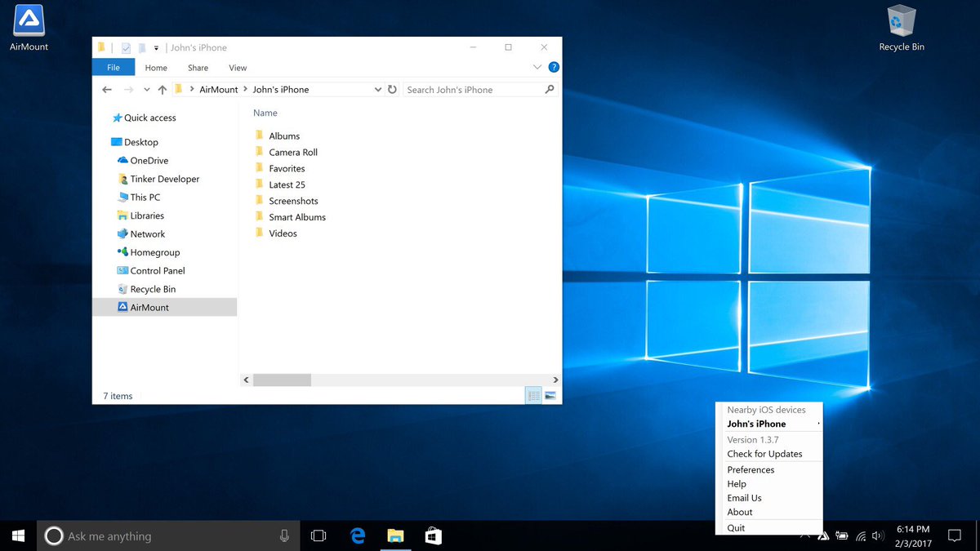Open the Wi-Fi network tray icon
Screen dimensions: 980x551
[x=861, y=536]
